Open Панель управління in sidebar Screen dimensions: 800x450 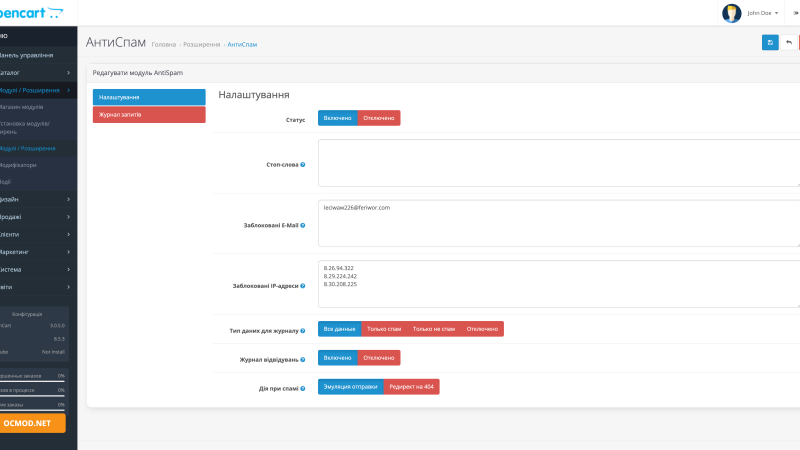(38, 55)
